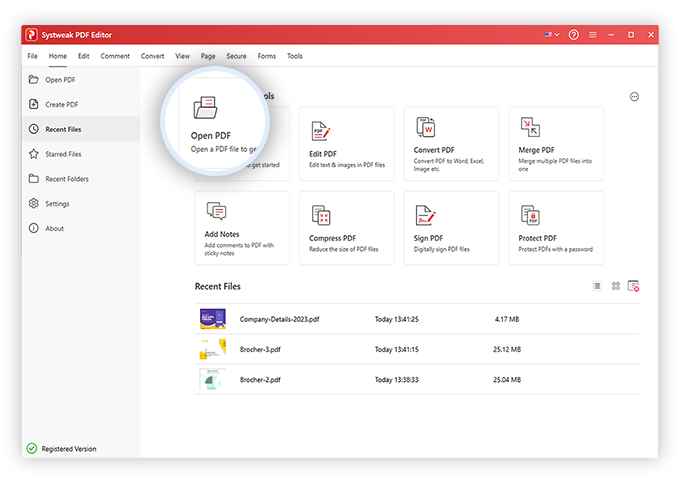Open the Settings label in the sidebar

click(x=57, y=204)
